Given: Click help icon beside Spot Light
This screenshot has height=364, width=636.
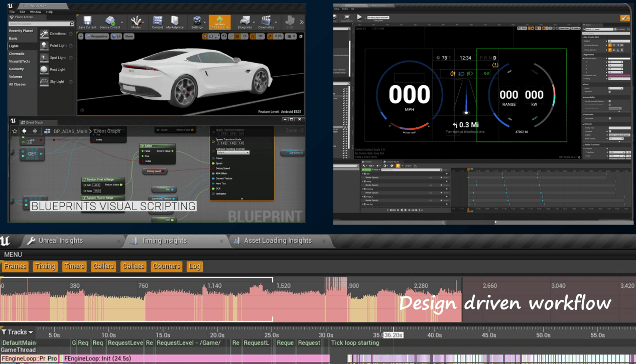Looking at the screenshot, I should (71, 58).
